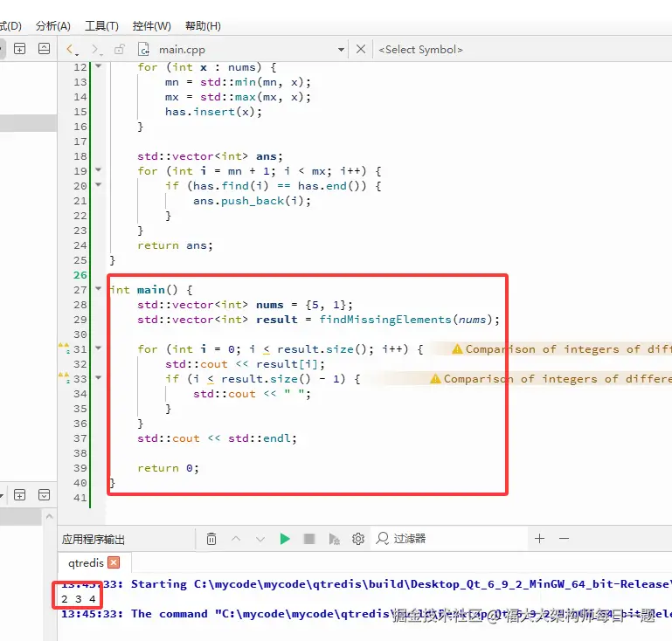
Task: Collapse the fold arrow on line 20
Action: pyautogui.click(x=99, y=185)
